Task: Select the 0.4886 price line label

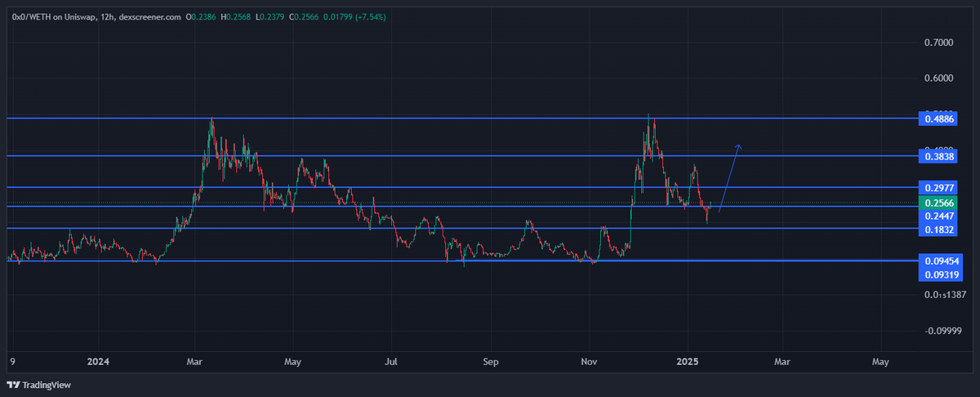Action: click(x=939, y=118)
